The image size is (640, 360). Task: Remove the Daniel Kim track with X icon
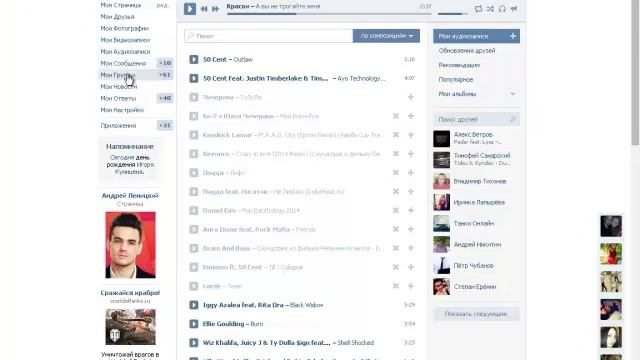pyautogui.click(x=396, y=210)
